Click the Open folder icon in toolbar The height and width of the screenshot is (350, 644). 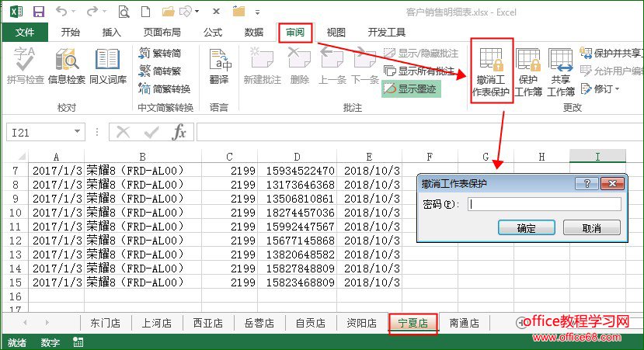point(168,12)
